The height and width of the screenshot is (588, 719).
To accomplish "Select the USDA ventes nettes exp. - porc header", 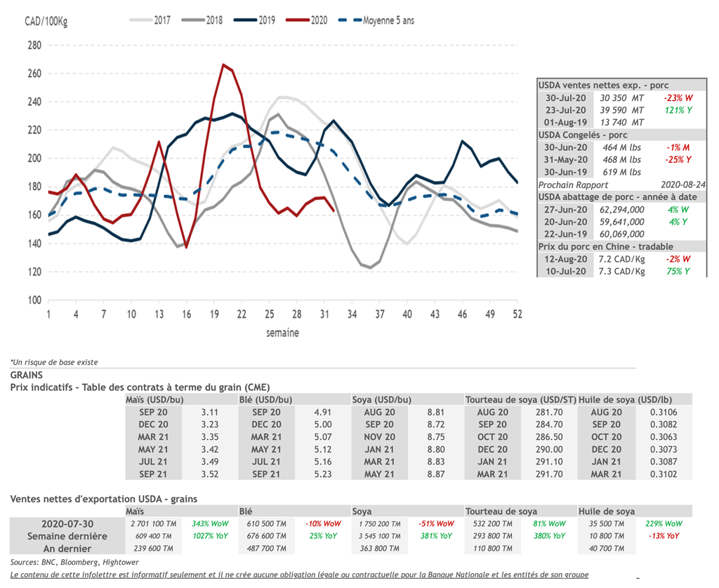I will tap(602, 85).
